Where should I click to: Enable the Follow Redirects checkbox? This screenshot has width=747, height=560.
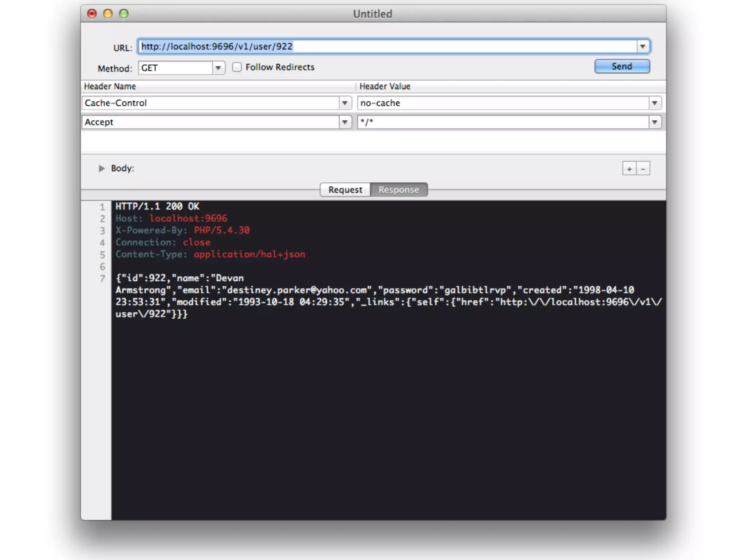click(x=237, y=67)
